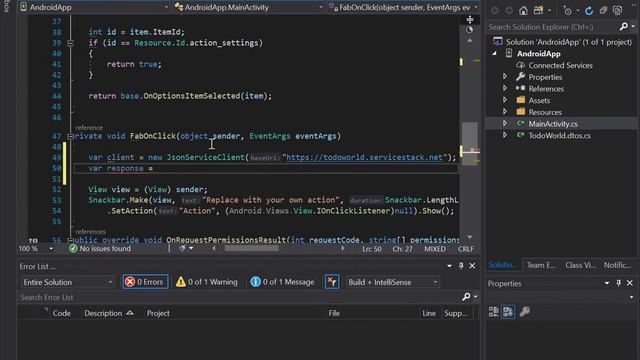The width and height of the screenshot is (640, 360).
Task: Open the Error List window options arrow
Action: (449, 266)
